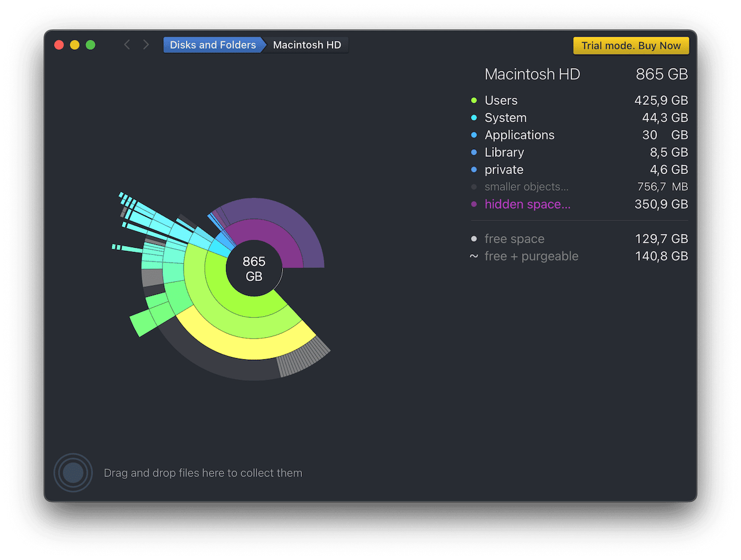Click the white dot beside free space
This screenshot has height=560, width=741.
tap(474, 239)
